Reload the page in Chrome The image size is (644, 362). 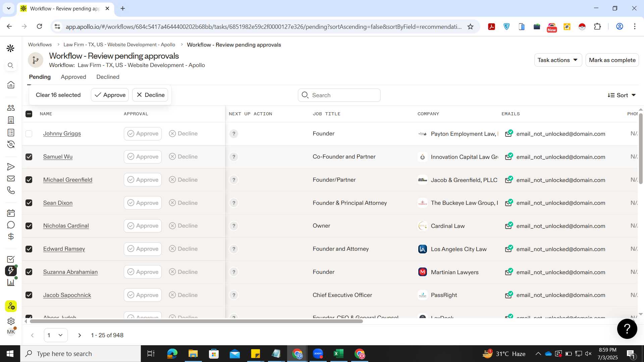39,26
